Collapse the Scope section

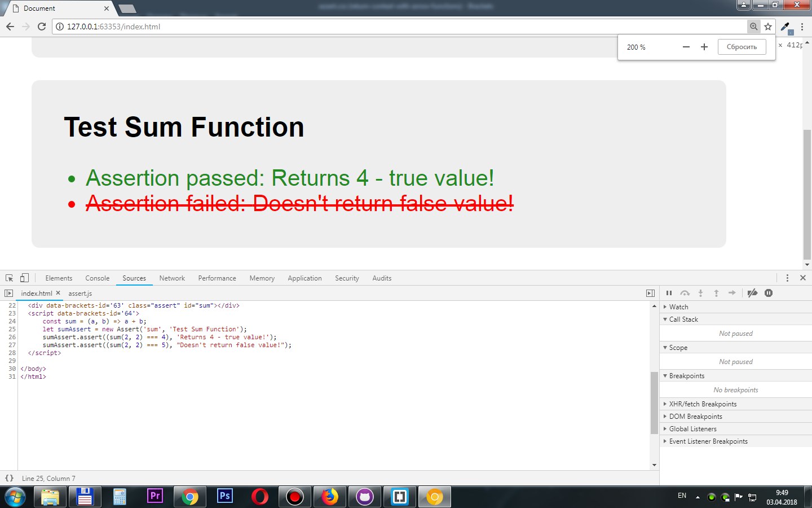point(736,348)
